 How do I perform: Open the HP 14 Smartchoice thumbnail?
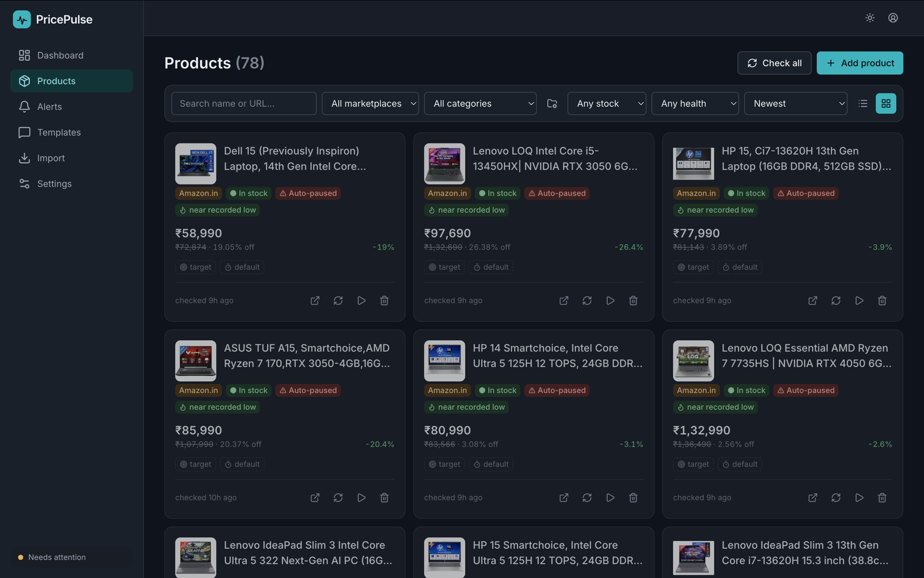(x=445, y=361)
